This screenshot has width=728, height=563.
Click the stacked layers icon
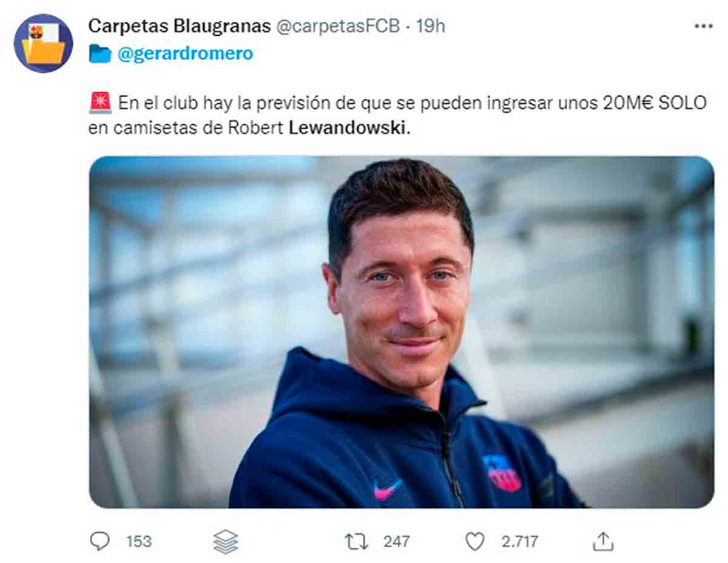226,541
